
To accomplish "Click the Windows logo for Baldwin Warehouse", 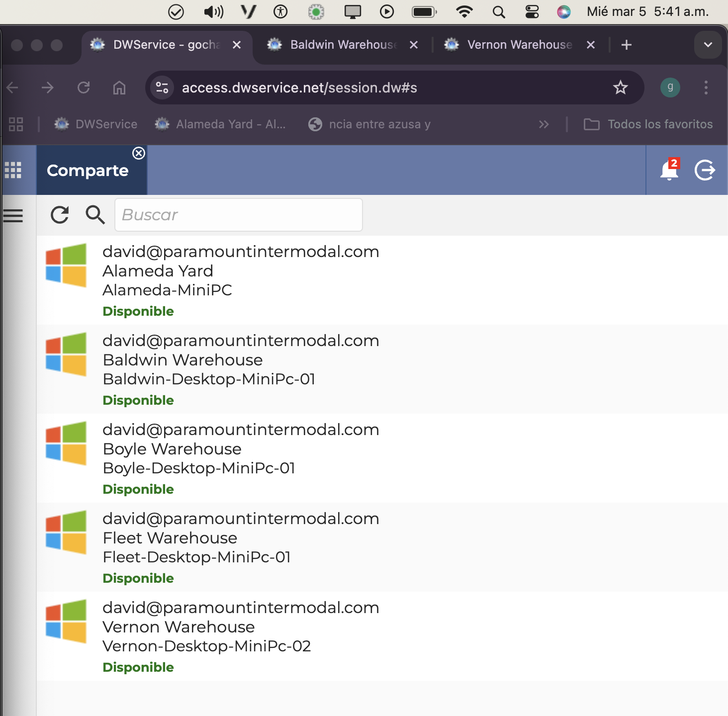I will coord(66,354).
